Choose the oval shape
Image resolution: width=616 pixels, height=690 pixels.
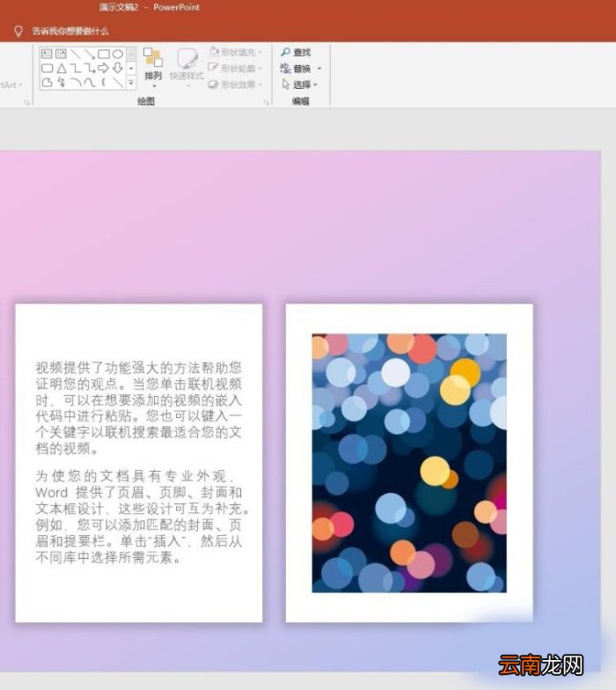pyautogui.click(x=118, y=55)
